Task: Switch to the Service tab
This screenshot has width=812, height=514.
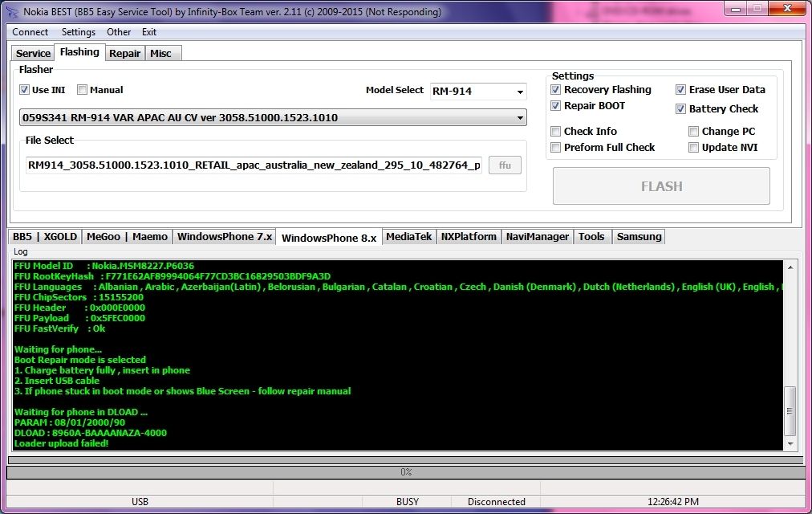Action: click(33, 53)
